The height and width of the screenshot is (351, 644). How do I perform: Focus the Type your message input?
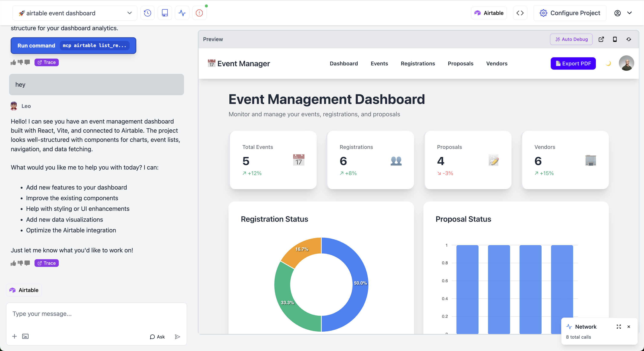point(96,314)
